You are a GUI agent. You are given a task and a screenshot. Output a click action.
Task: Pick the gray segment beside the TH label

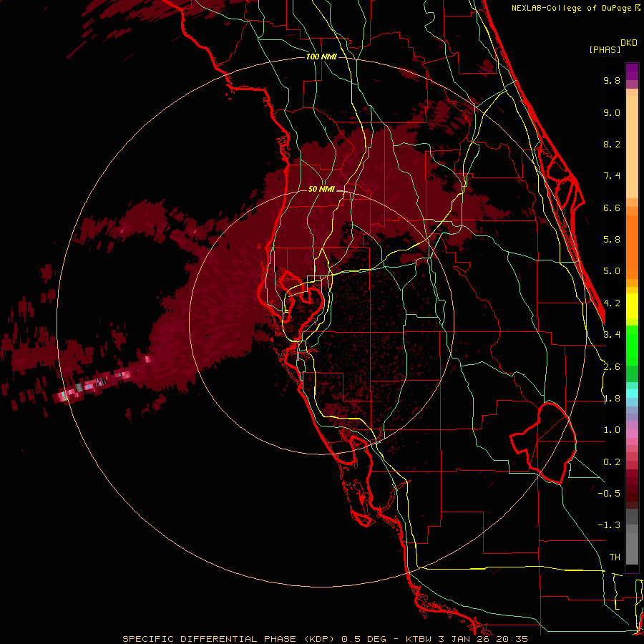click(632, 548)
